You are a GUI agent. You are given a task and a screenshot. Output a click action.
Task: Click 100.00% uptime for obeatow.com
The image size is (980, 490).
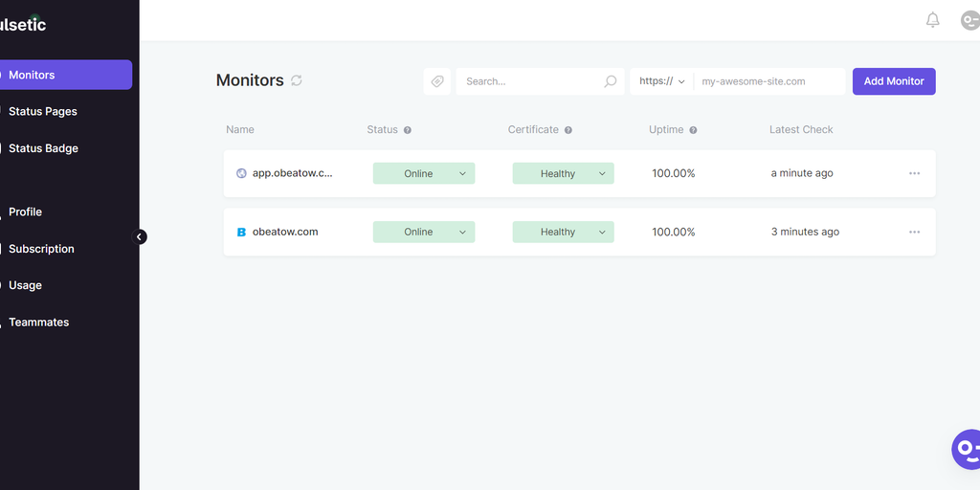(x=674, y=232)
